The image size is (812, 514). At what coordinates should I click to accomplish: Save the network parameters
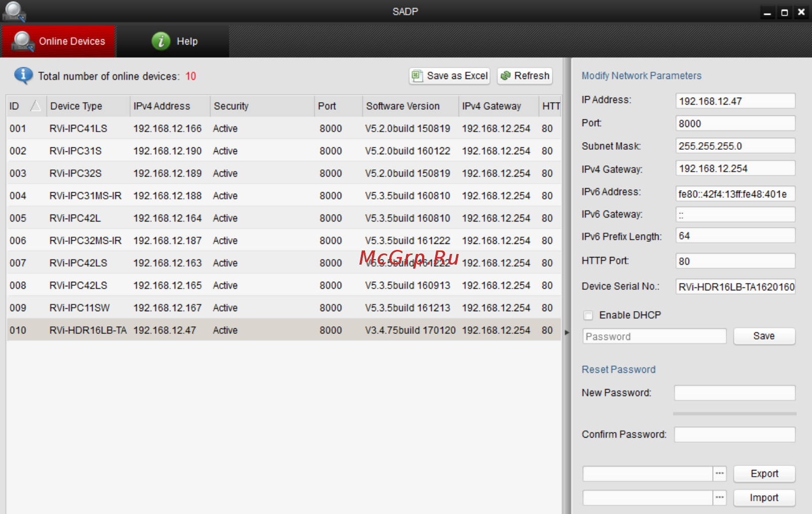tap(764, 336)
